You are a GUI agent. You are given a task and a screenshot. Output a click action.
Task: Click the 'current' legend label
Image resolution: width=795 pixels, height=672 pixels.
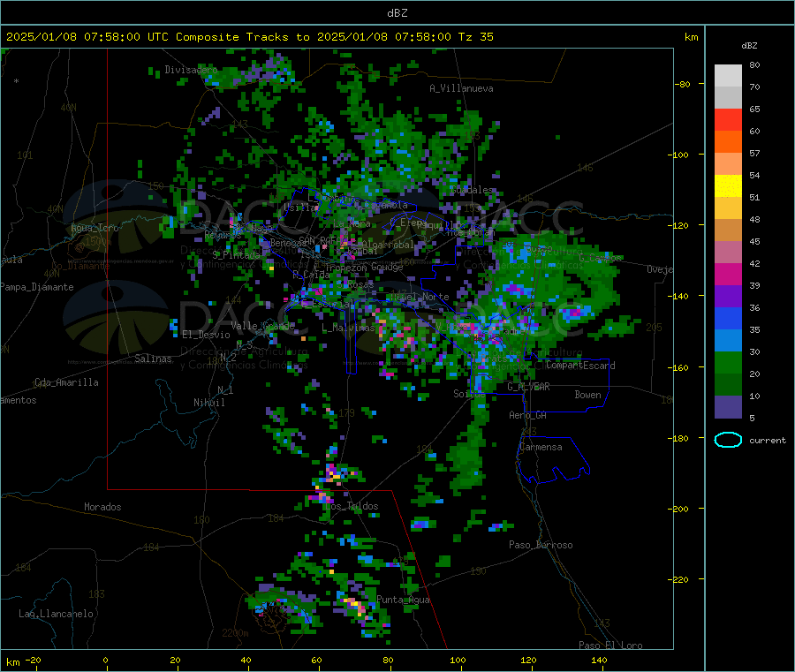click(767, 441)
